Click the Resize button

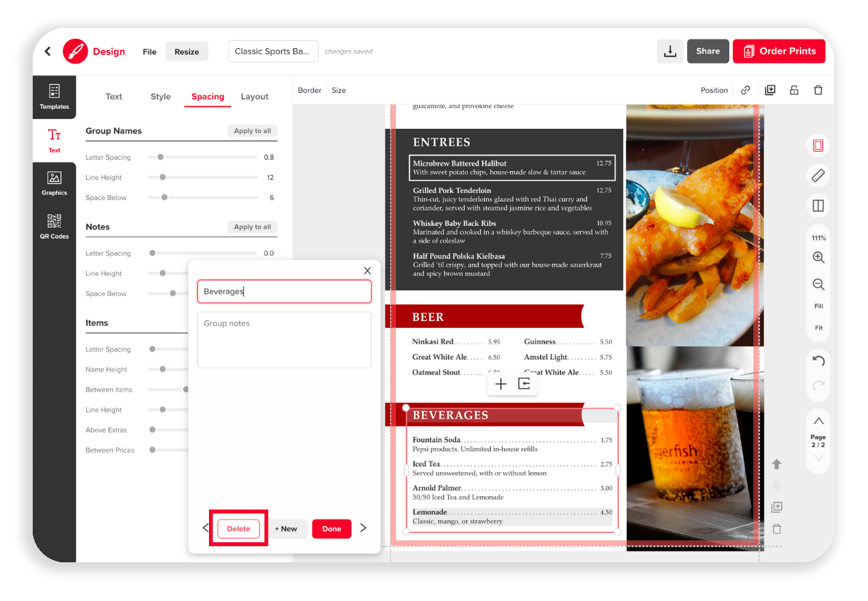pyautogui.click(x=187, y=51)
